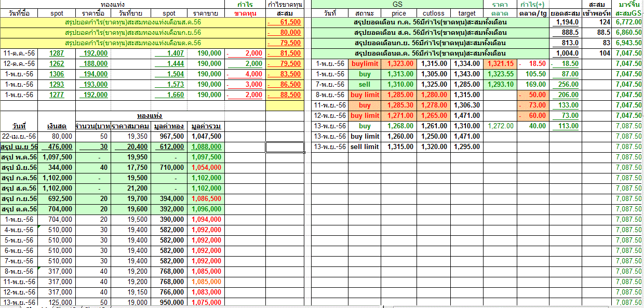The height and width of the screenshot is (308, 644).
Task: Select margin GS value 6,943.50
Action: point(628,43)
